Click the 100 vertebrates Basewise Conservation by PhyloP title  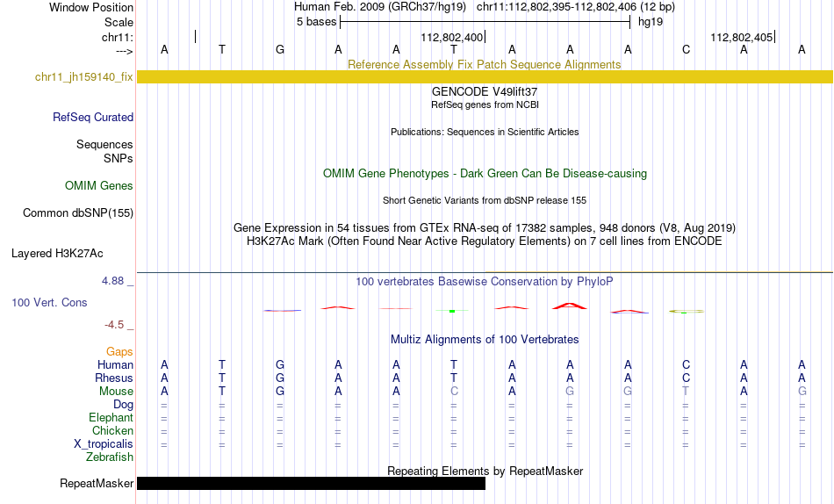[485, 282]
